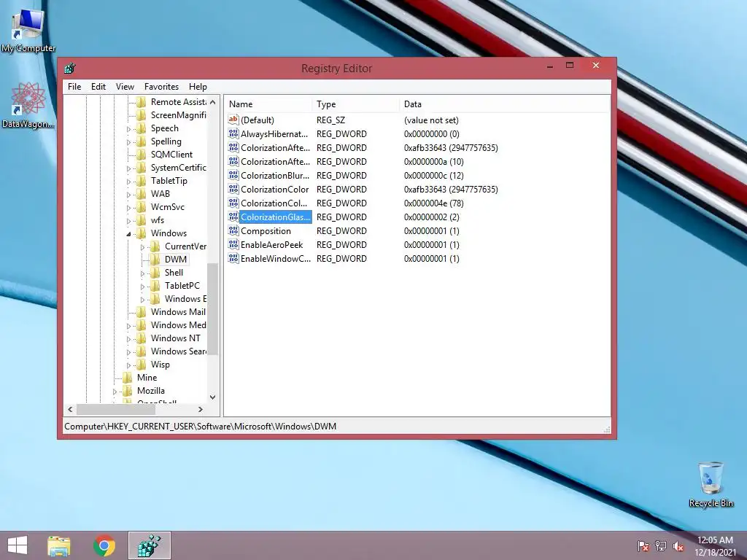Click the Mozilla folder icon

(x=128, y=391)
